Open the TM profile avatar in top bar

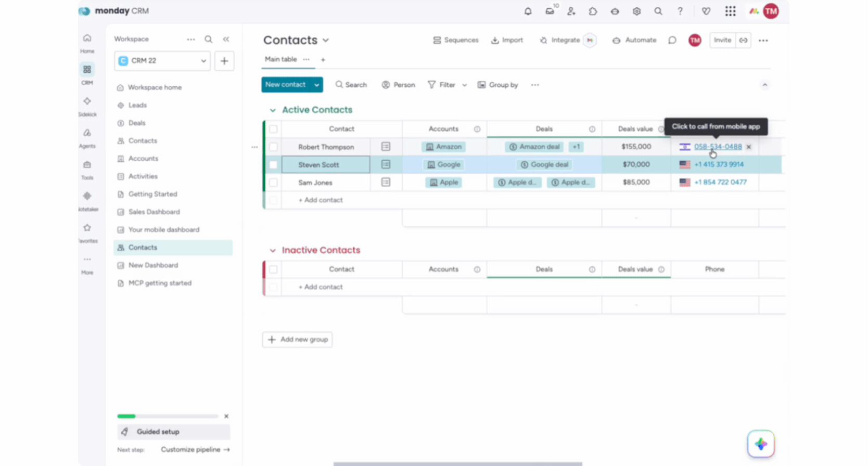771,11
